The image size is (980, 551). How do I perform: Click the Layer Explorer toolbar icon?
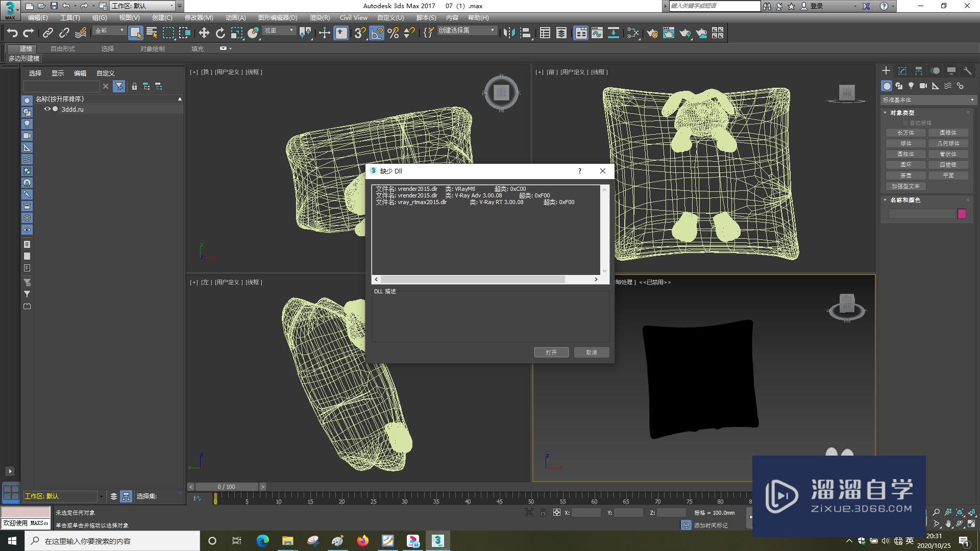(561, 33)
